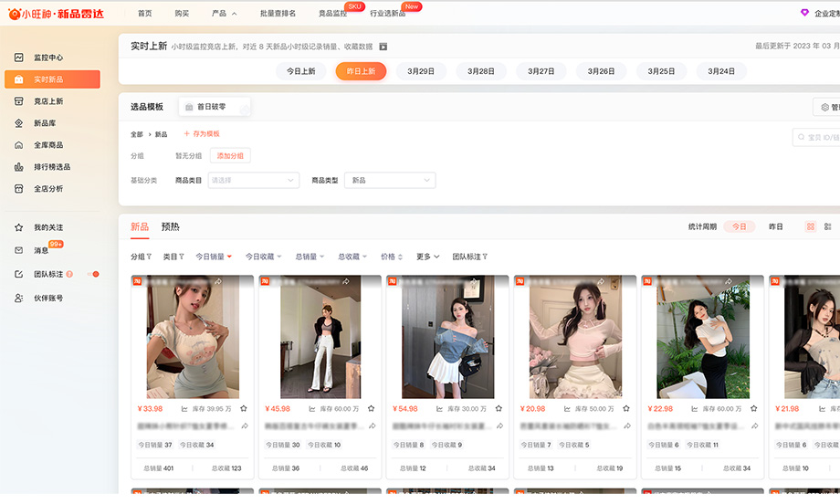840x504 pixels.
Task: Switch to the 新品 tab
Action: coord(140,226)
